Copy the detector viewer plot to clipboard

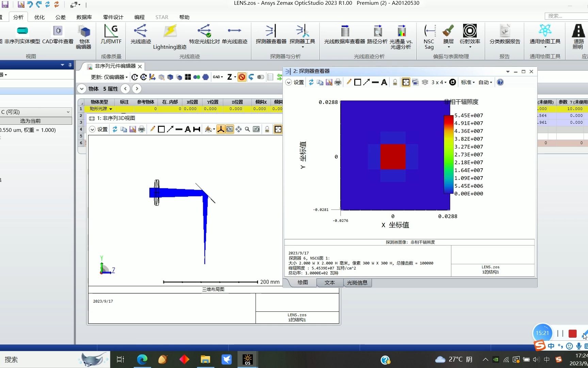[320, 82]
